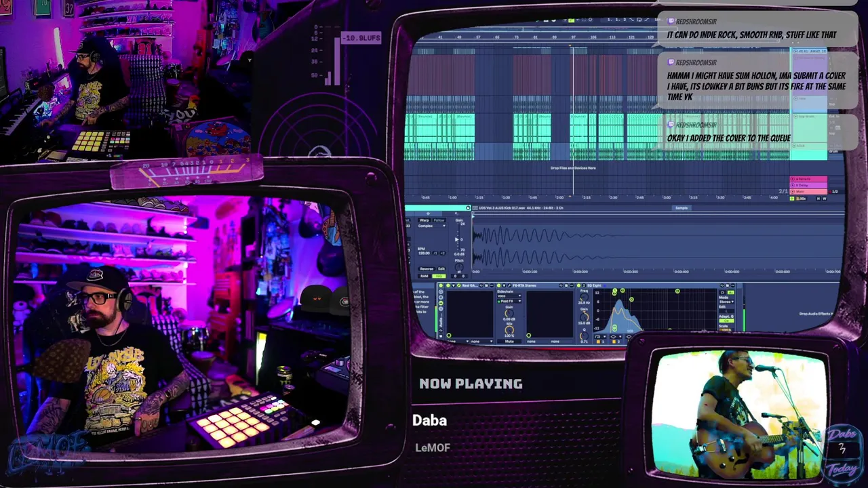This screenshot has width=868, height=488.
Task: Toggle EQ Eight band 2 activator
Action: [614, 342]
